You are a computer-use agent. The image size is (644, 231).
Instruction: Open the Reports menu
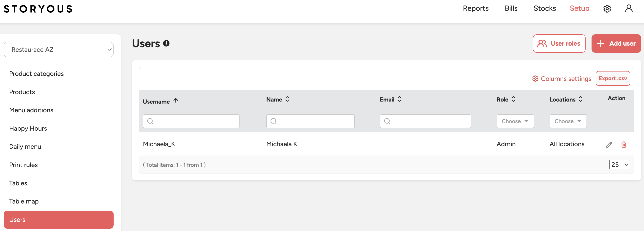coord(475,8)
